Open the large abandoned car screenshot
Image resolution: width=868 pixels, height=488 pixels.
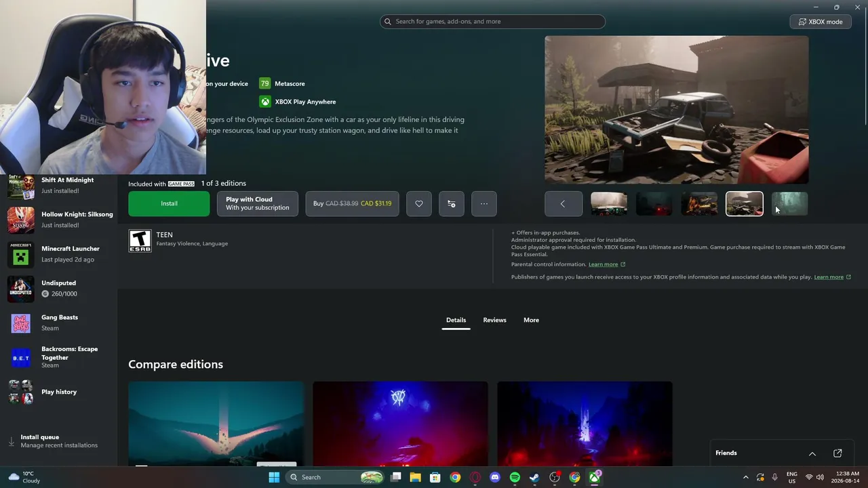(677, 110)
